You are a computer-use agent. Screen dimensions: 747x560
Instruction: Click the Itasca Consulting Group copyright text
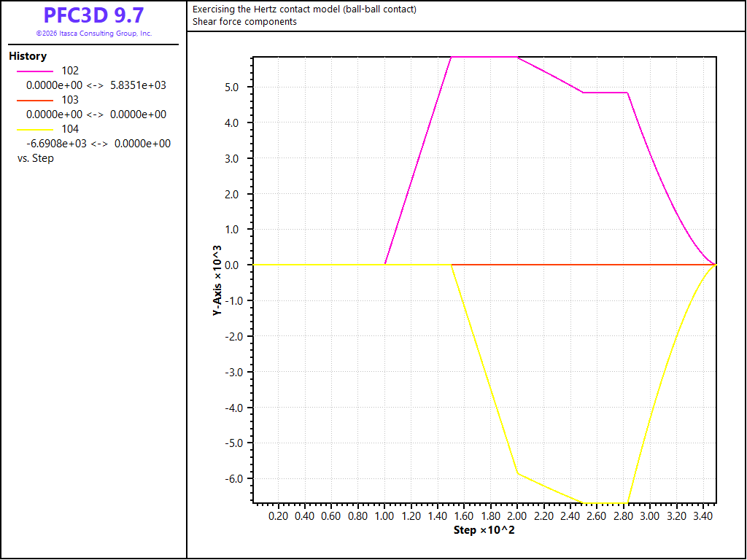94,34
